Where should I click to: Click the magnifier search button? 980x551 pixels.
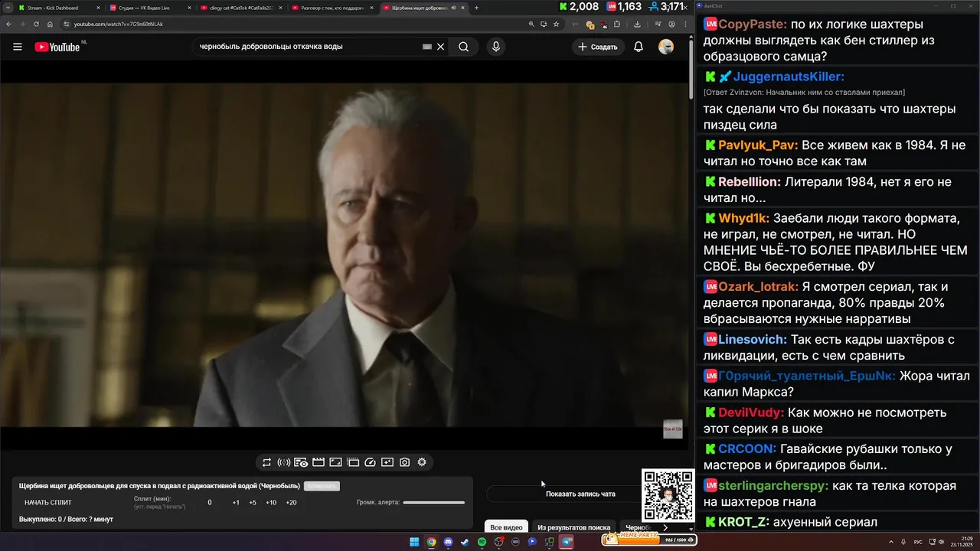click(x=463, y=47)
